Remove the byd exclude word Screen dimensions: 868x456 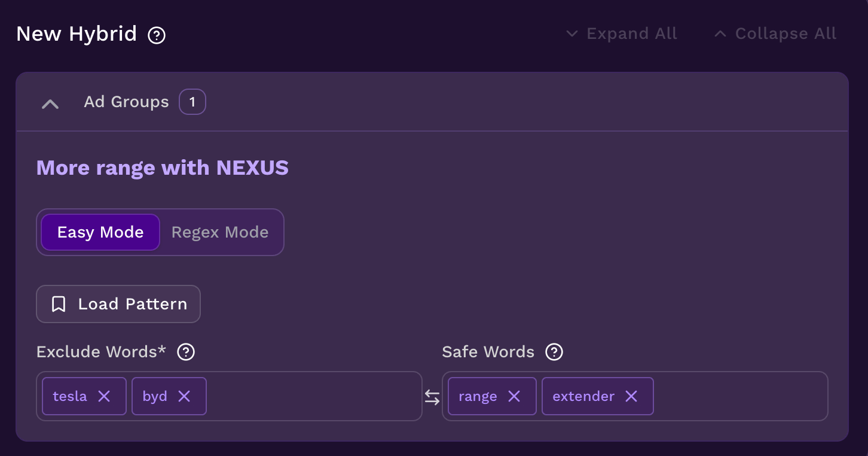[184, 396]
